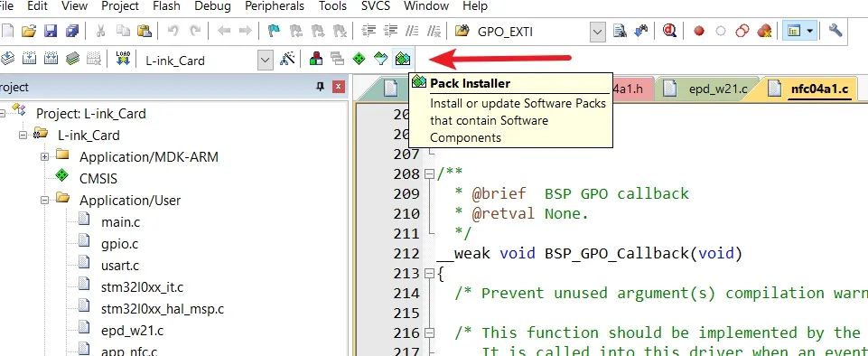
Task: Open Manage Run-Time Environment green diamond icon
Action: point(359,58)
